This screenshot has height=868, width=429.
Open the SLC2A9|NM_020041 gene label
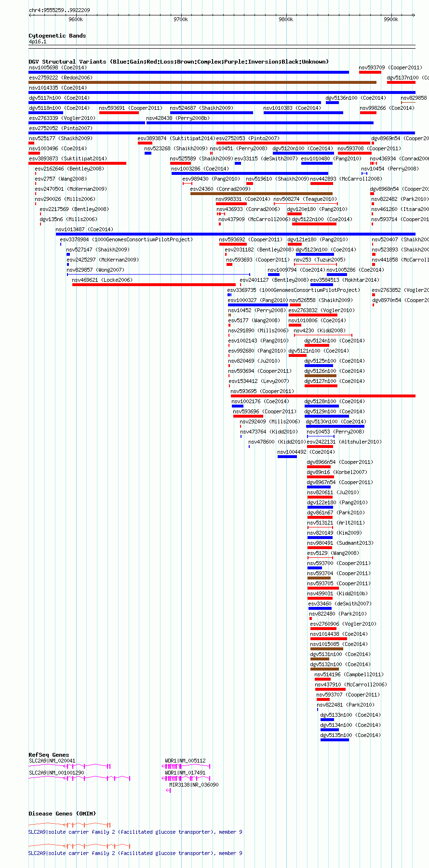52,761
